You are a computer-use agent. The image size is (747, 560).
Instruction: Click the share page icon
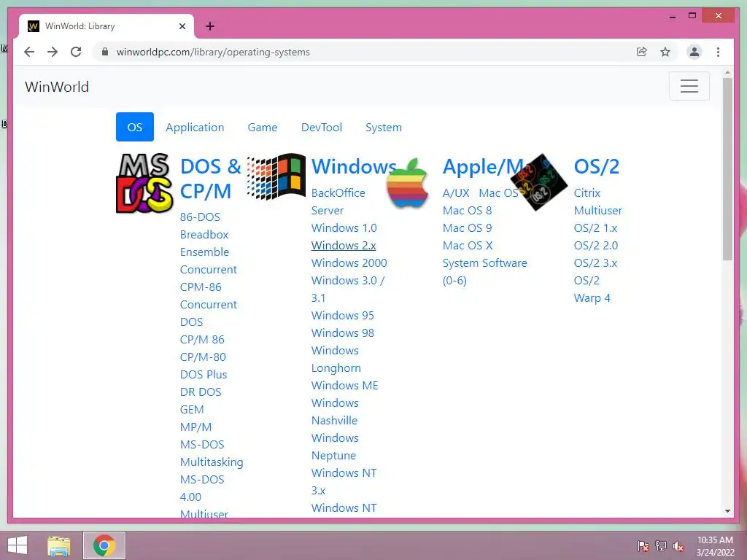click(x=642, y=52)
